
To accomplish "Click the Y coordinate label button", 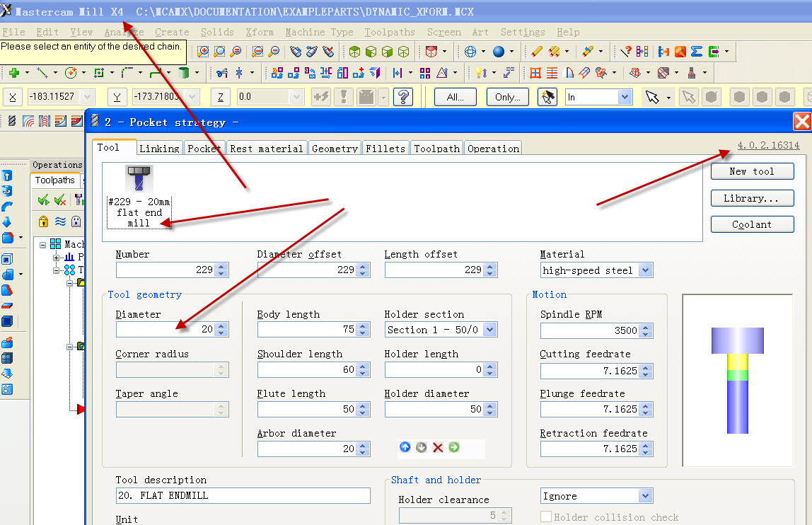I will [117, 97].
